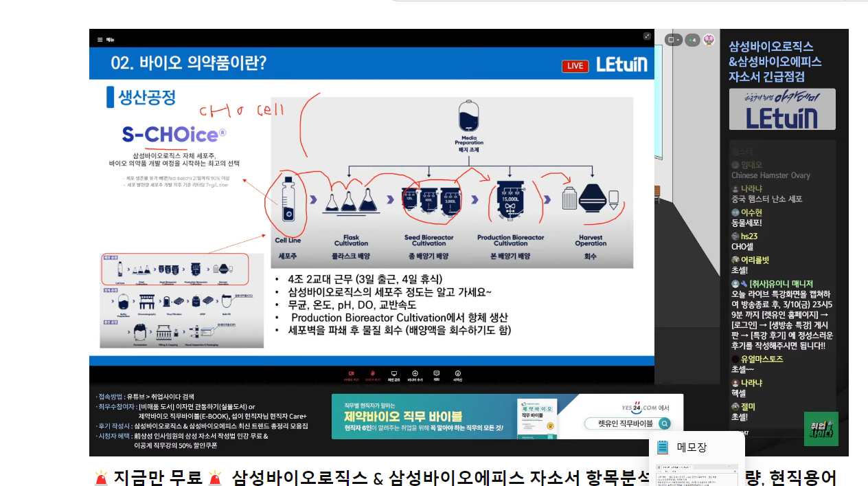Open the 제약바이오 직무 바이블 banner
The width and height of the screenshot is (868, 486).
[x=507, y=417]
